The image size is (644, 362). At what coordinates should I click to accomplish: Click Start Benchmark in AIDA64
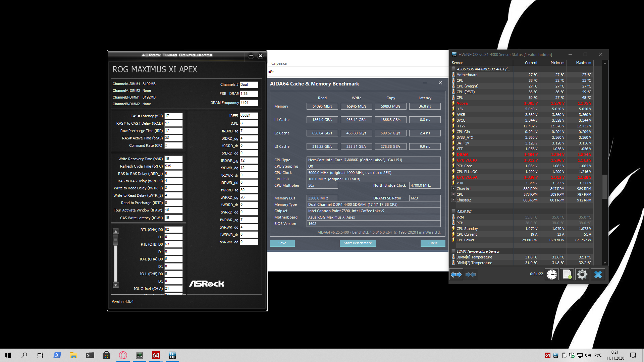click(x=358, y=243)
